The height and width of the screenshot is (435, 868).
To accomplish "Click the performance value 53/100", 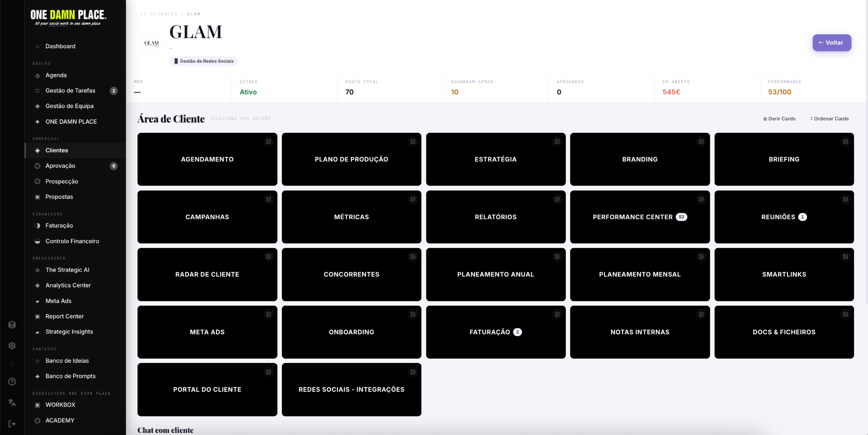I will tap(779, 92).
